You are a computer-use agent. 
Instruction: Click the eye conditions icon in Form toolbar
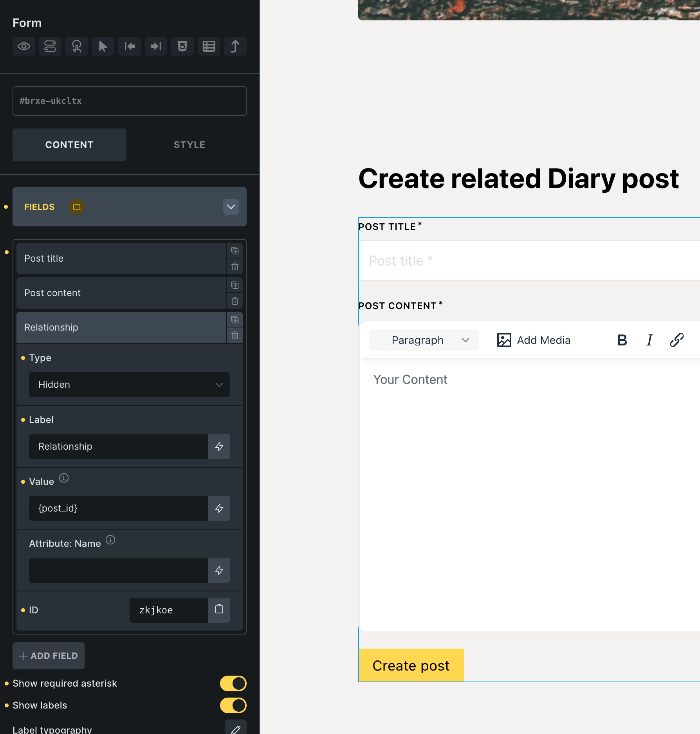pyautogui.click(x=24, y=46)
